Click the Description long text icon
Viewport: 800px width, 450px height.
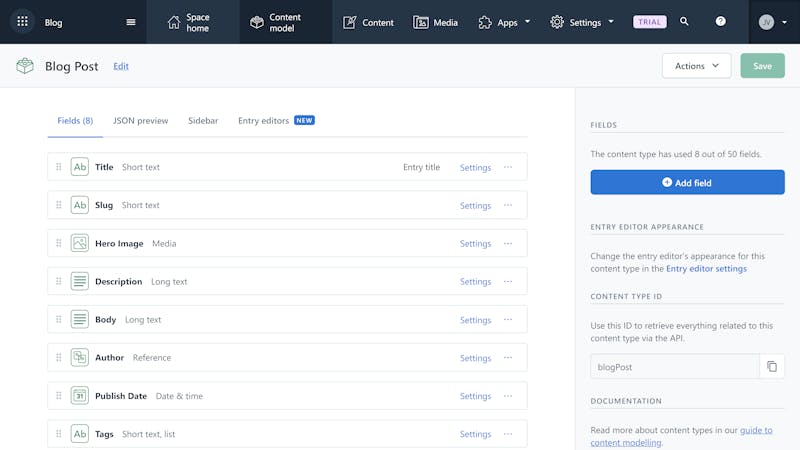tap(80, 281)
